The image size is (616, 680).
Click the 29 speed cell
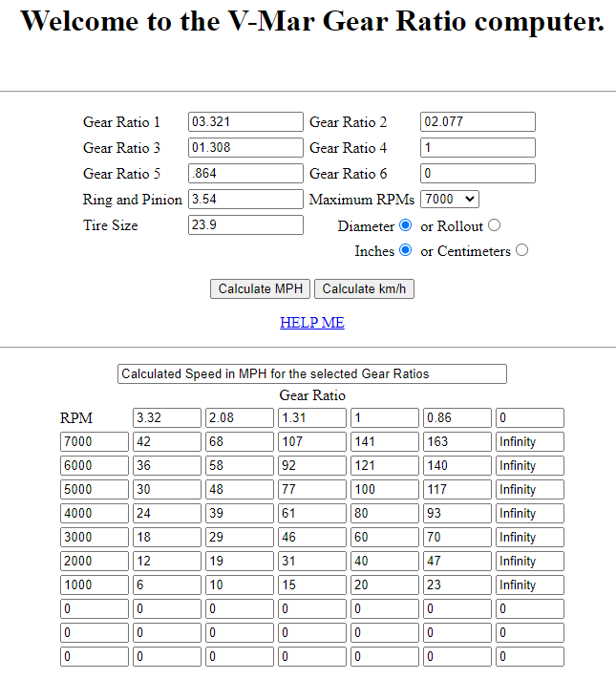pos(240,537)
